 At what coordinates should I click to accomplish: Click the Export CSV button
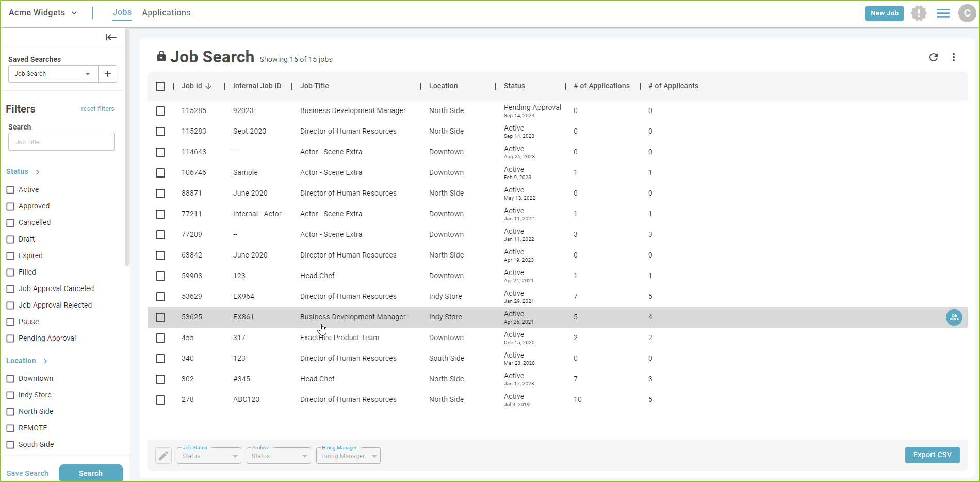[932, 455]
